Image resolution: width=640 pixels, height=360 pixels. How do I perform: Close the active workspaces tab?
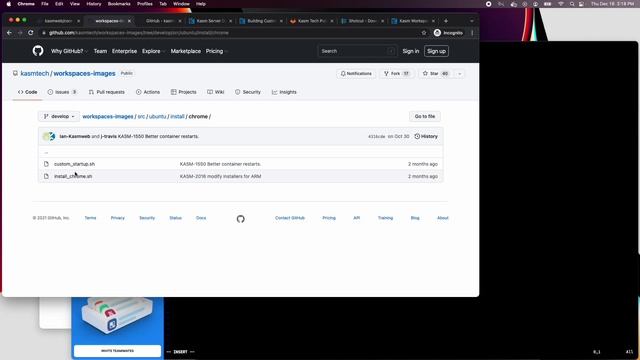click(129, 21)
